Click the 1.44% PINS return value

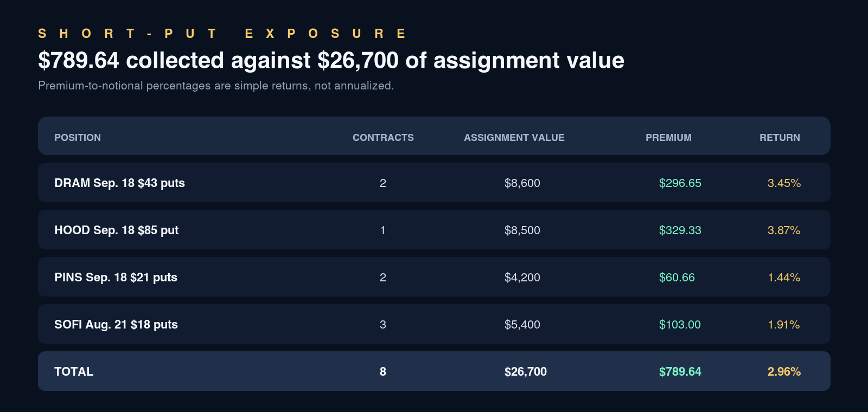(784, 278)
